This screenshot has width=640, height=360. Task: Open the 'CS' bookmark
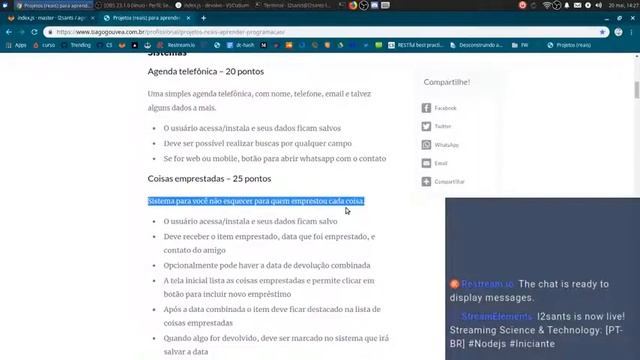tap(105, 45)
